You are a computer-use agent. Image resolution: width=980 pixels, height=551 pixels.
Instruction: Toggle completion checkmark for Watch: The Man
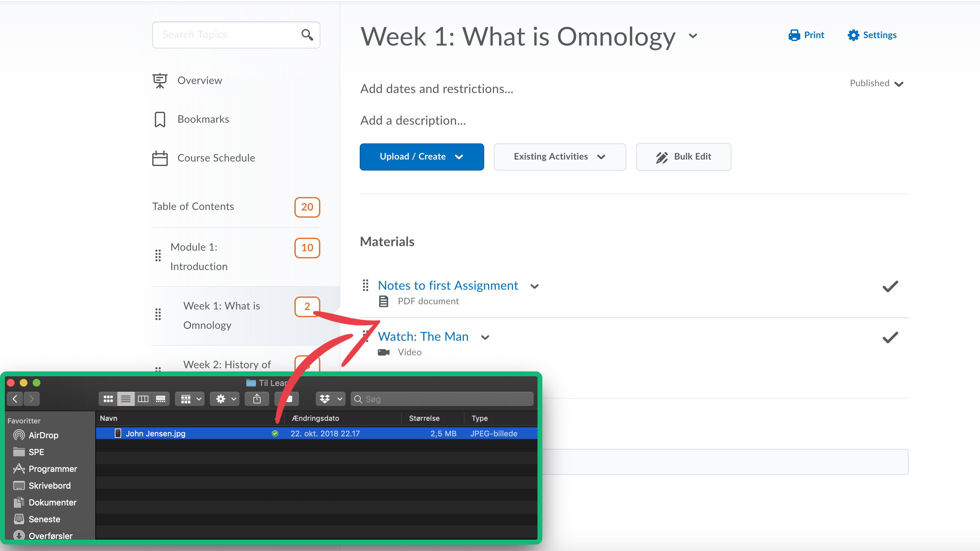890,338
